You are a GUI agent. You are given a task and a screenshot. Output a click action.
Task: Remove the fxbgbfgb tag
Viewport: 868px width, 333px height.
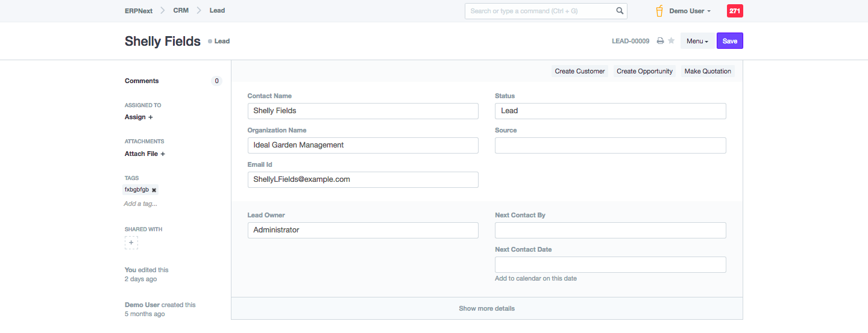tap(154, 190)
